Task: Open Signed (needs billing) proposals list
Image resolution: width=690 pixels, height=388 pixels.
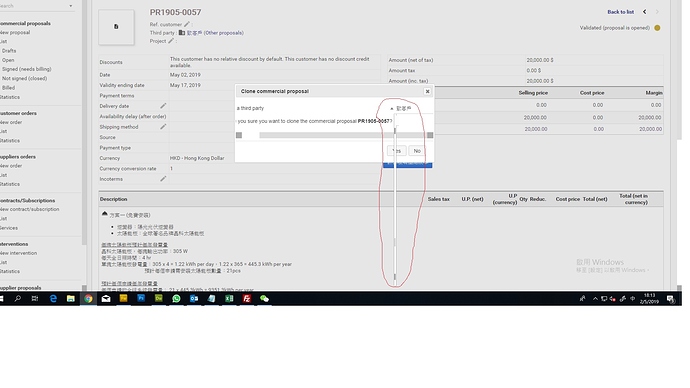Action: click(26, 69)
